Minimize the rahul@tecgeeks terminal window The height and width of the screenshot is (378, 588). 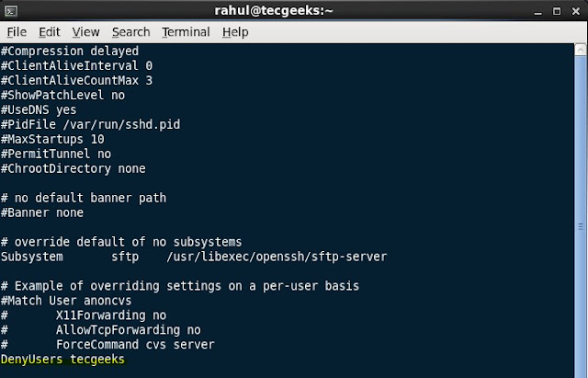tap(537, 10)
